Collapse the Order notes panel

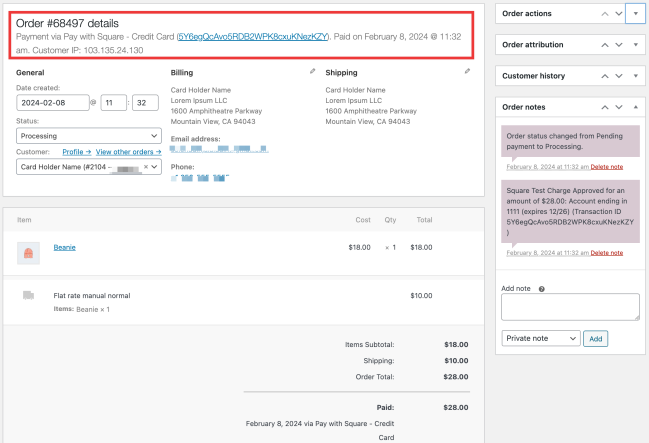click(636, 107)
